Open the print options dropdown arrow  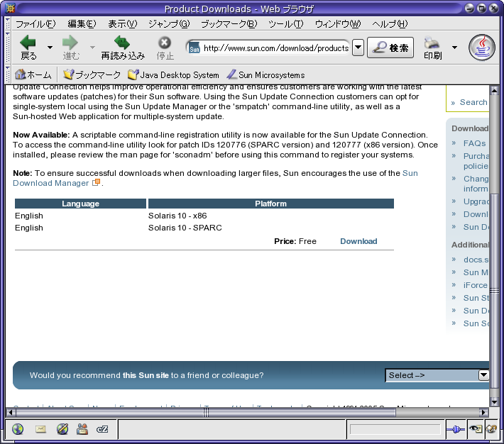point(454,48)
